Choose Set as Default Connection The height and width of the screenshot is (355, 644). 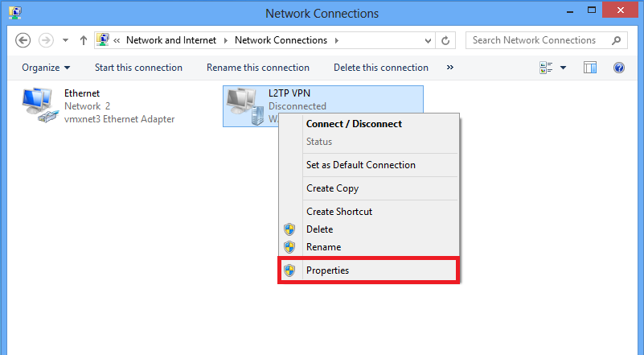(361, 165)
